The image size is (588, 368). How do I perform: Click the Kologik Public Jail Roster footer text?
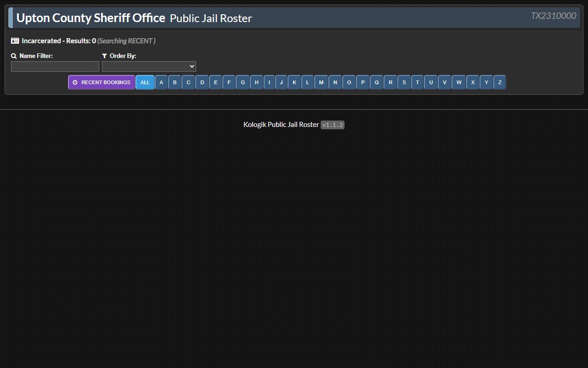click(x=281, y=125)
